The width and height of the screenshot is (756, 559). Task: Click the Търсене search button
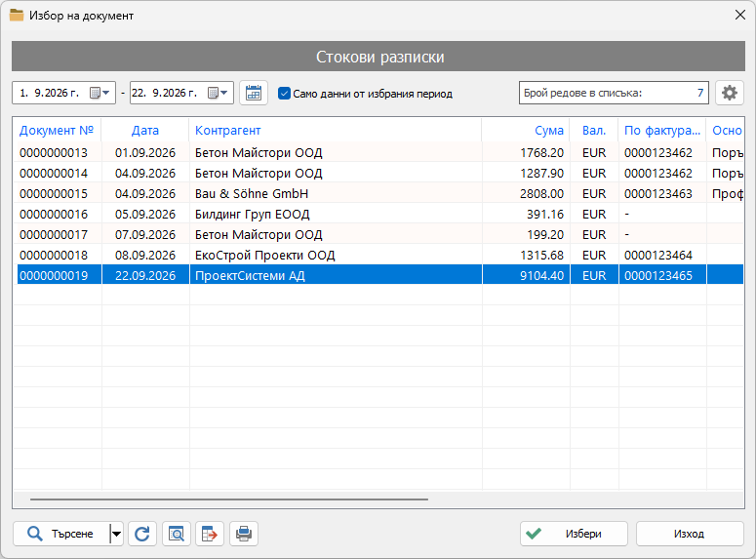(x=61, y=534)
